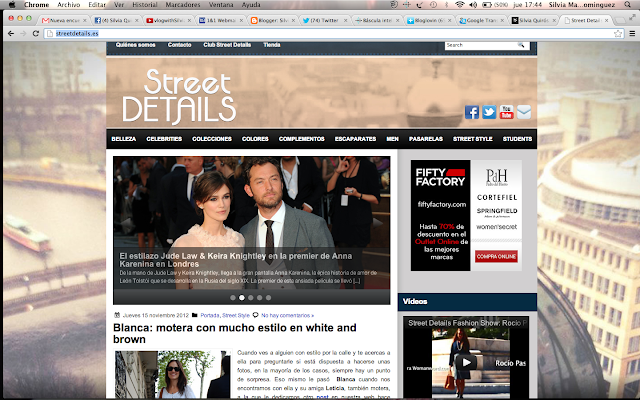Screen dimensions: 640x400
Task: Select the third slider dot
Action: coord(251,298)
